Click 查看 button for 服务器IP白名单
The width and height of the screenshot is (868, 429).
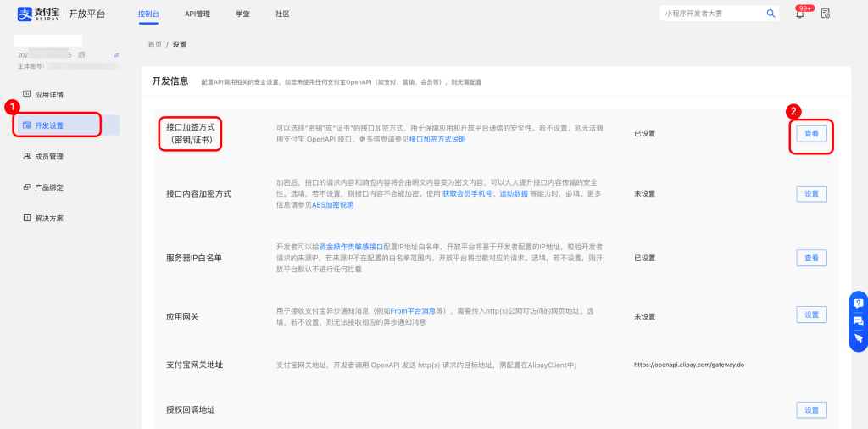pos(811,258)
